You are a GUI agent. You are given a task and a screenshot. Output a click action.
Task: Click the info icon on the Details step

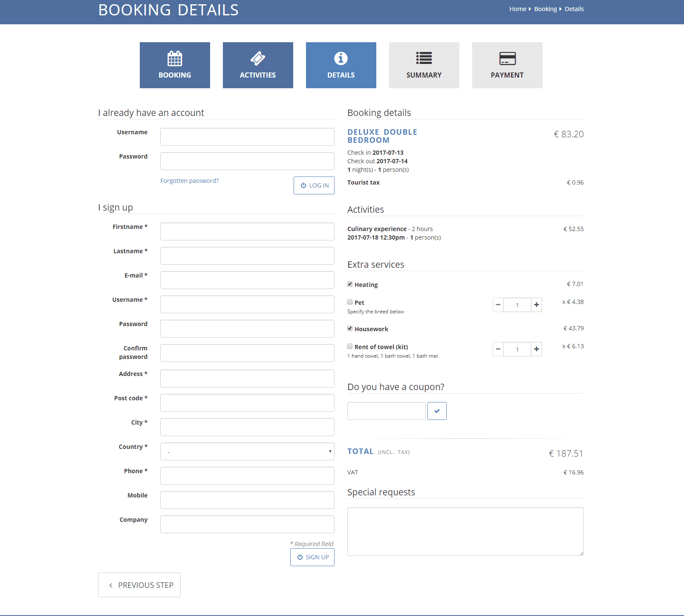click(341, 58)
